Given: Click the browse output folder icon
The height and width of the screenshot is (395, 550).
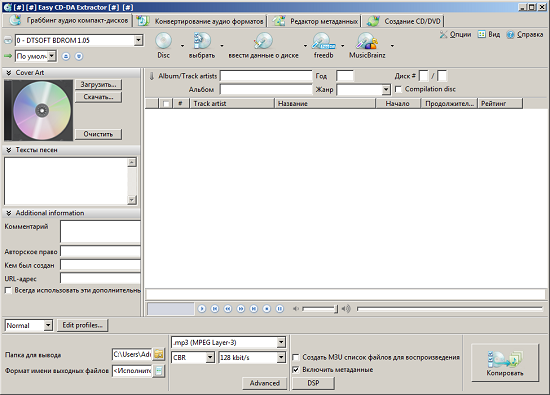Looking at the screenshot, I should coord(159,354).
